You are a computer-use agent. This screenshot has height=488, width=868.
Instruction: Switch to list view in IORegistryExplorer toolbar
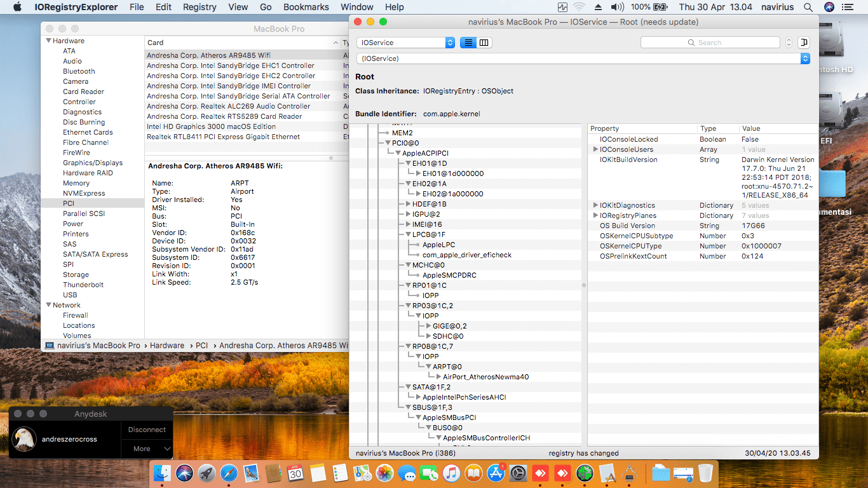[x=468, y=42]
